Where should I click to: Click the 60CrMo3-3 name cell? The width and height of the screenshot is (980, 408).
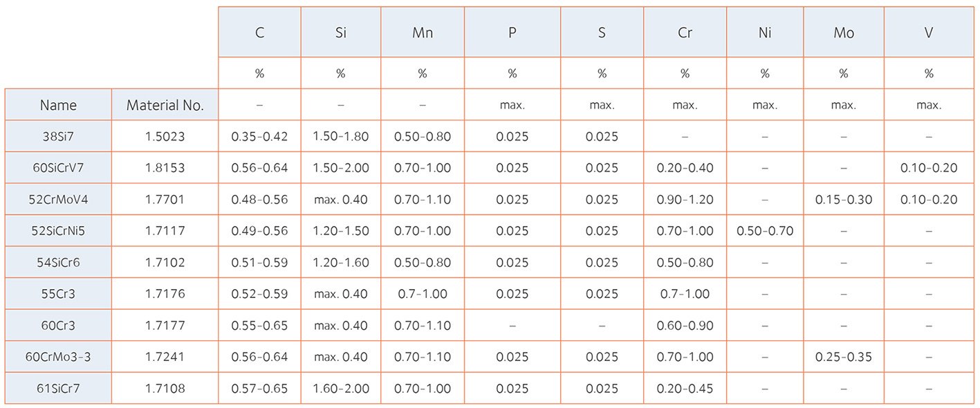58,357
